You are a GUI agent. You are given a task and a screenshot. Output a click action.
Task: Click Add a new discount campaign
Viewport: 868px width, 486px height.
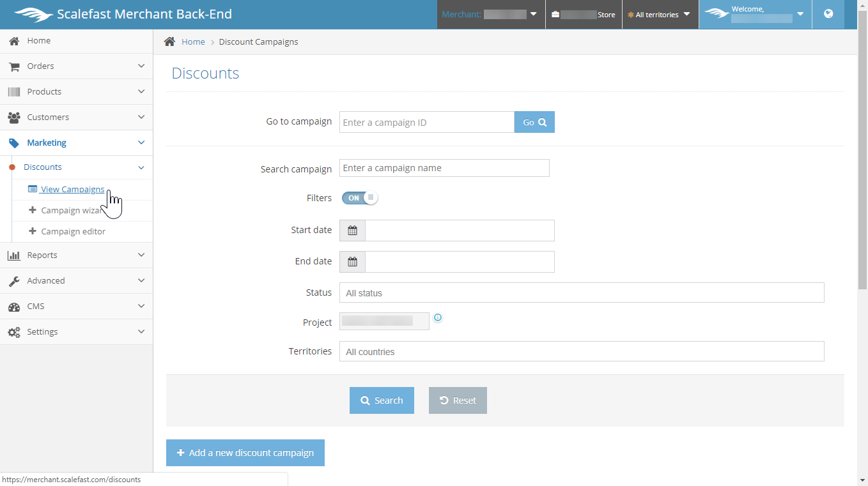click(x=245, y=453)
